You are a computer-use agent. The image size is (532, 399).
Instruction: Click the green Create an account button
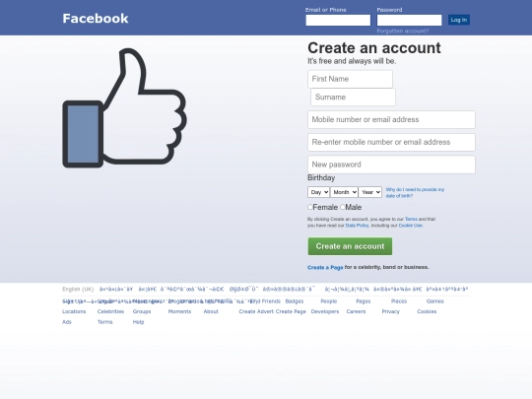(350, 246)
